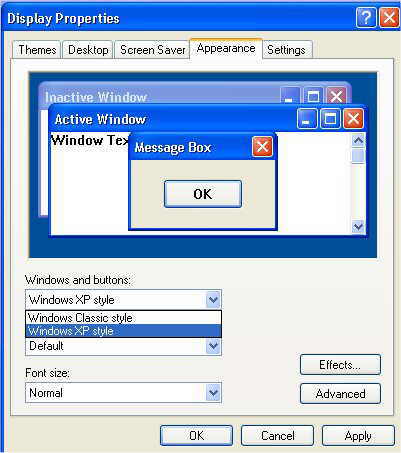Image resolution: width=401 pixels, height=453 pixels.
Task: Click preview scrollbar down arrow
Action: click(x=358, y=227)
